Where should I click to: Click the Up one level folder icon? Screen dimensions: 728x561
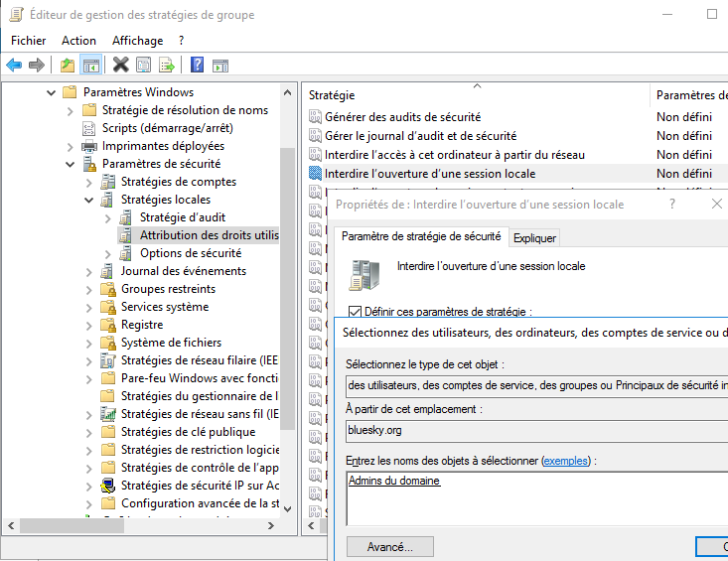(68, 65)
